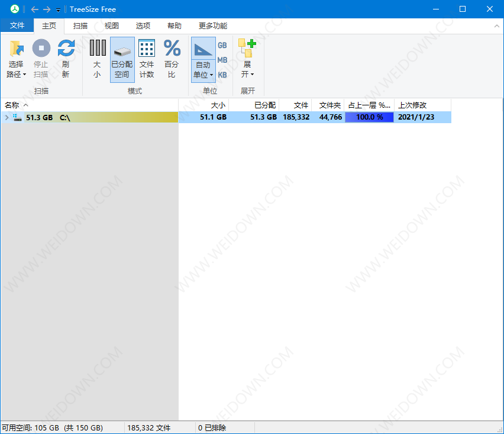The height and width of the screenshot is (434, 504).
Task: Click the 选择路径 folder icon
Action: coord(16,49)
